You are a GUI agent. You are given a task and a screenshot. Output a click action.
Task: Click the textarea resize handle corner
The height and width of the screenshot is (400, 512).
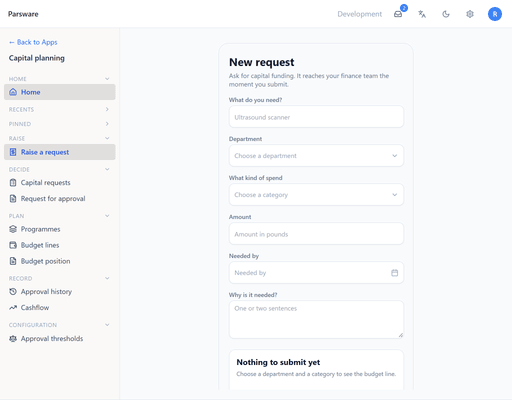coord(401,335)
